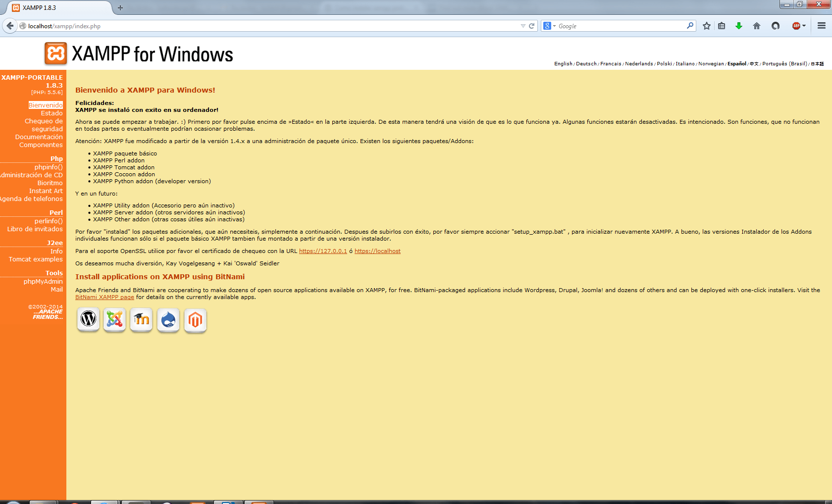
Task: Switch page language to Japanese 日本語
Action: pyautogui.click(x=818, y=63)
